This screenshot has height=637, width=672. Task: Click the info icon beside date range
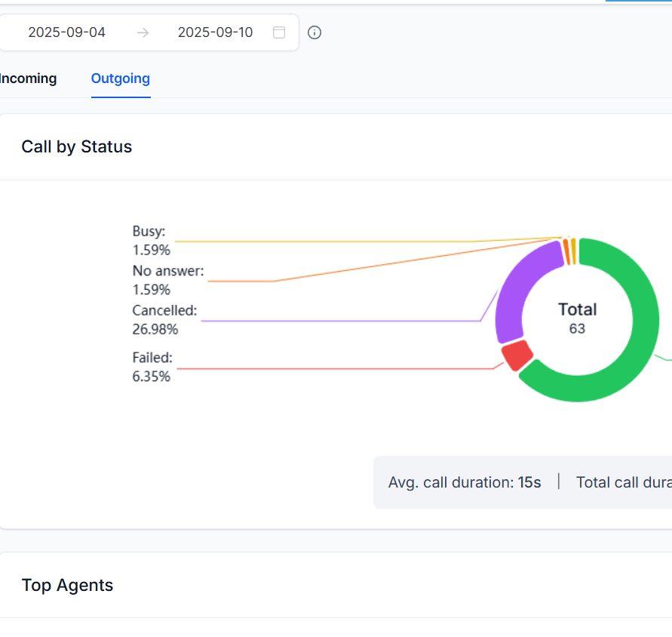(315, 32)
